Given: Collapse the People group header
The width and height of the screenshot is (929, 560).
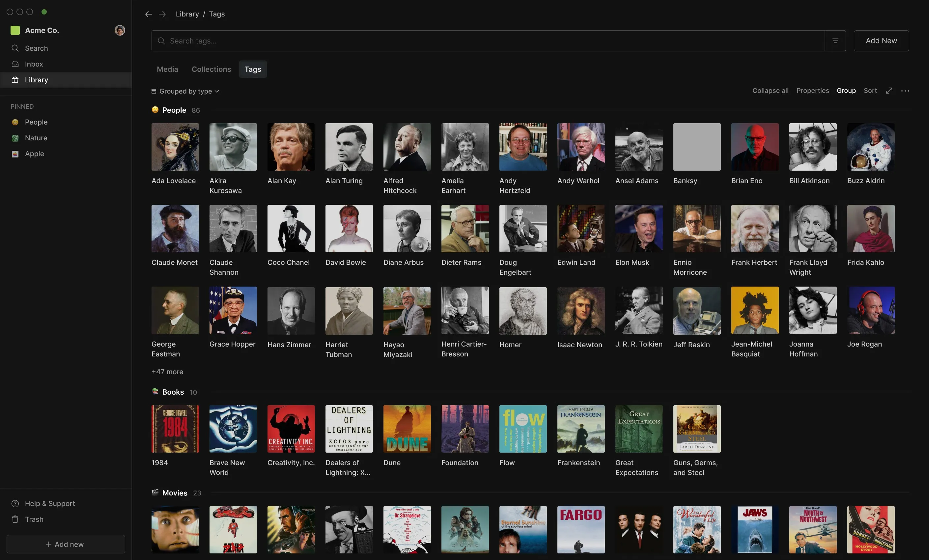Looking at the screenshot, I should (x=174, y=110).
